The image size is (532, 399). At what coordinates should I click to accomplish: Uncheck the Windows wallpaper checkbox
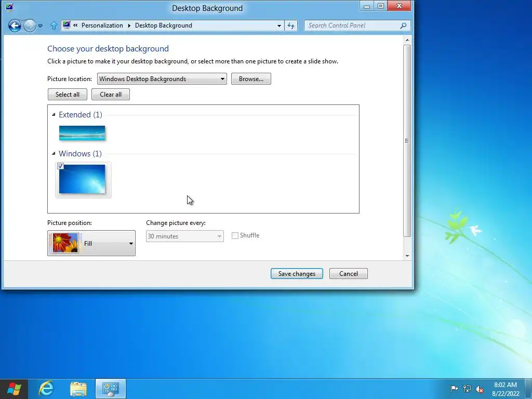(x=60, y=166)
